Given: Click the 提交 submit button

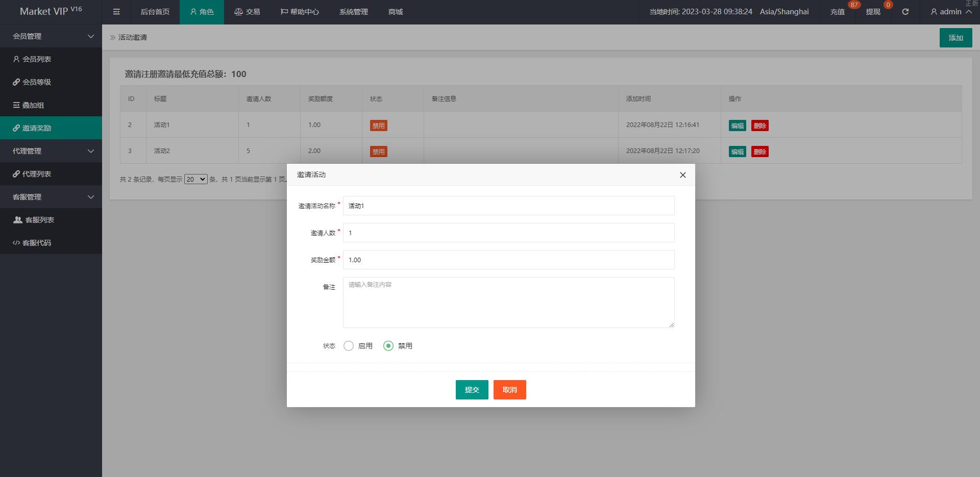Looking at the screenshot, I should [472, 390].
